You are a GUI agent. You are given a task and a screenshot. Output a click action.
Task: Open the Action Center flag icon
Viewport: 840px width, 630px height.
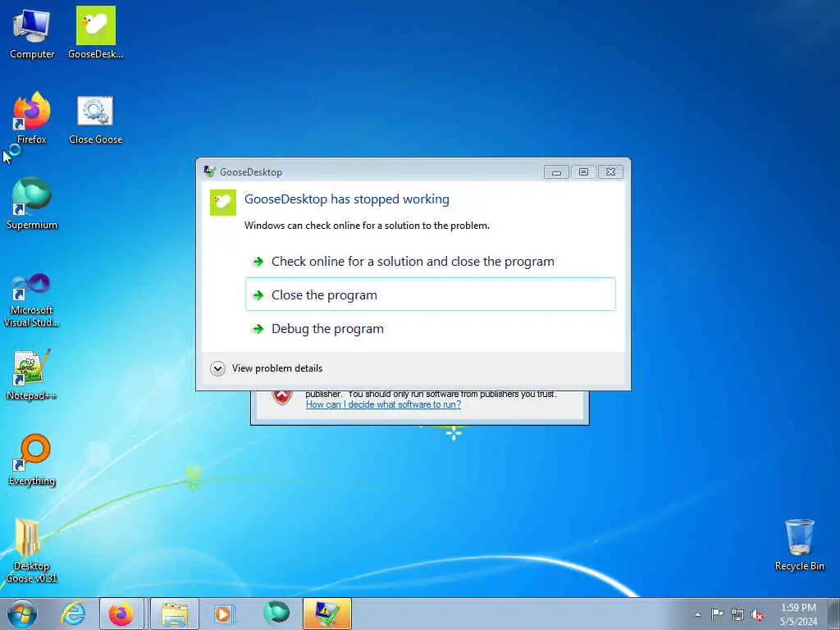coord(717,614)
